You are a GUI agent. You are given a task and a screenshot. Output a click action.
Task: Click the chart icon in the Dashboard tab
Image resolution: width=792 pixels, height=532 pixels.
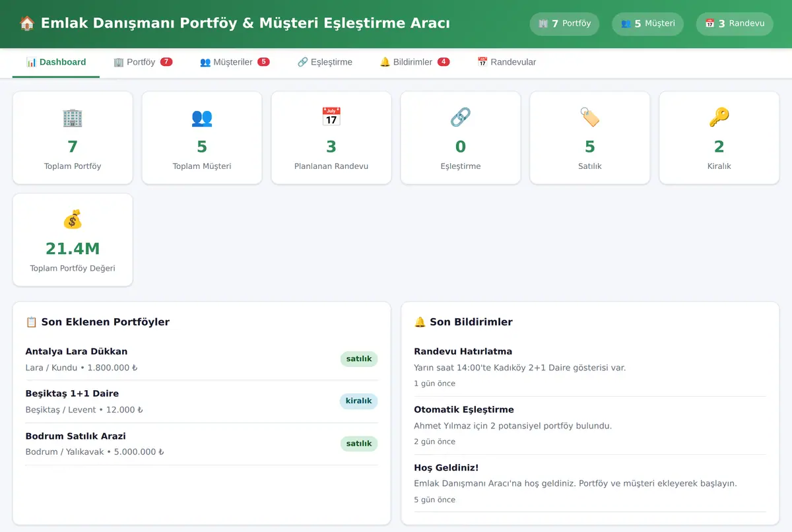(31, 62)
